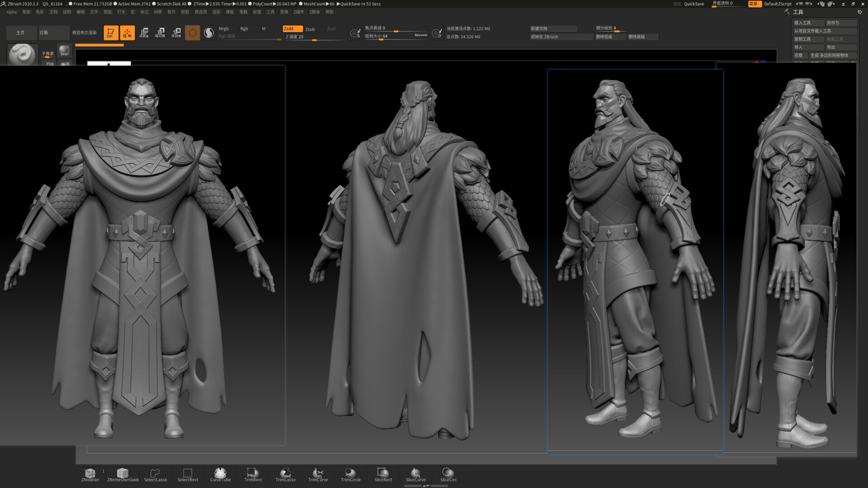
Task: Select the SelectRect brush
Action: click(188, 472)
